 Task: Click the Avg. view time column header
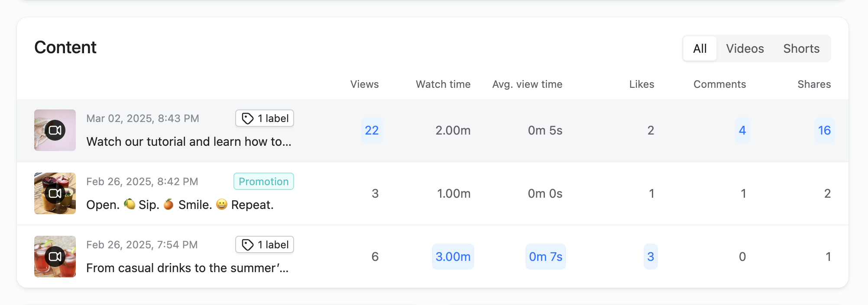(x=527, y=84)
